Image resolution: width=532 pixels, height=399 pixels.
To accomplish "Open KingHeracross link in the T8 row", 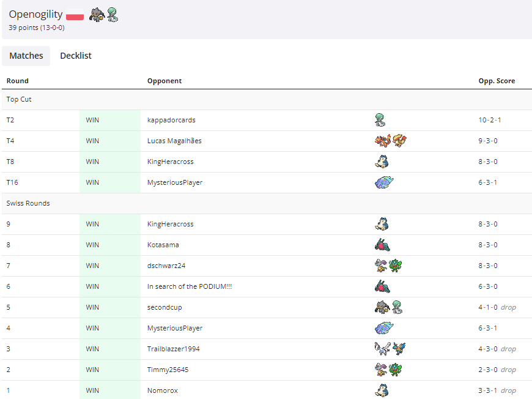I will click(x=171, y=162).
